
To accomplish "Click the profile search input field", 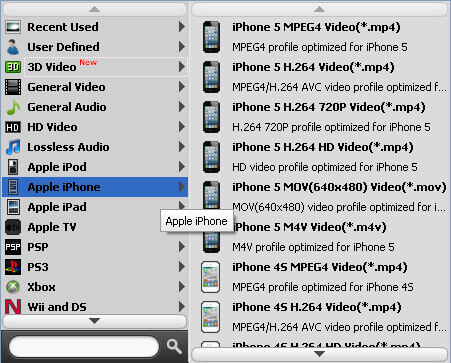I will click(84, 347).
